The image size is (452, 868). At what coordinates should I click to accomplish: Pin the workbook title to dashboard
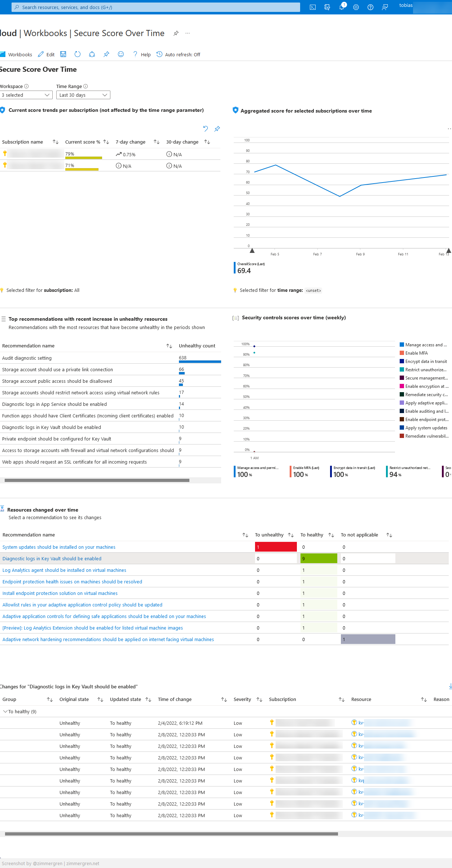[x=176, y=33]
